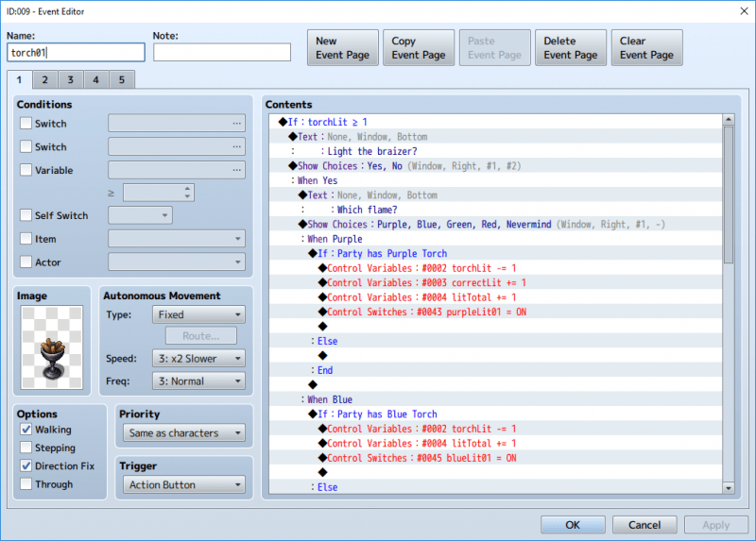
Task: Uncheck the Walking option
Action: coord(26,430)
